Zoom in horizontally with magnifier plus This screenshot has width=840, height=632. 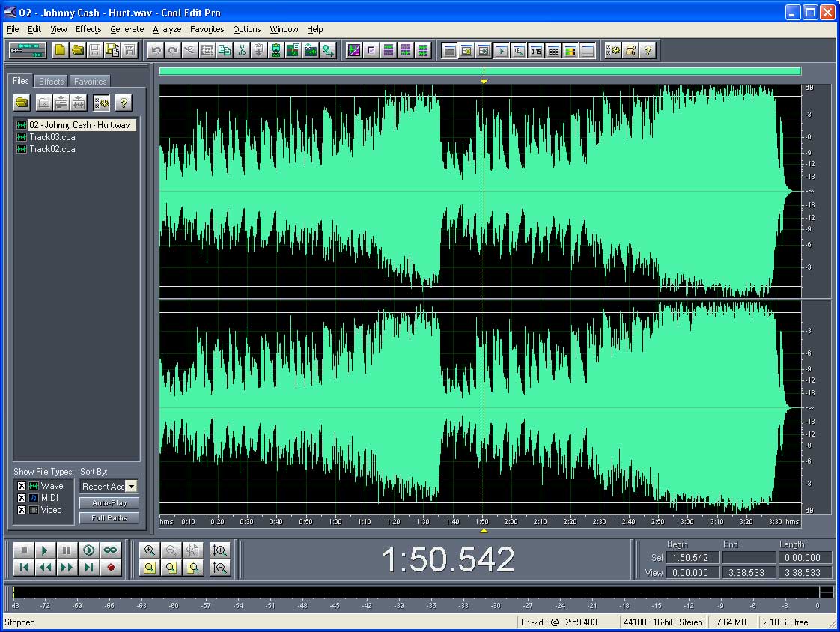tap(150, 550)
